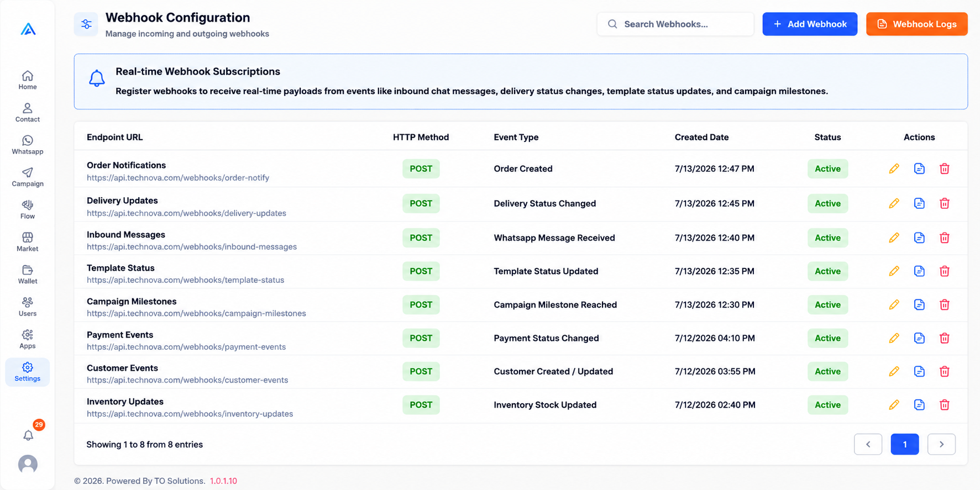Delete the Inventory Updates webhook
The width and height of the screenshot is (980, 490).
945,405
